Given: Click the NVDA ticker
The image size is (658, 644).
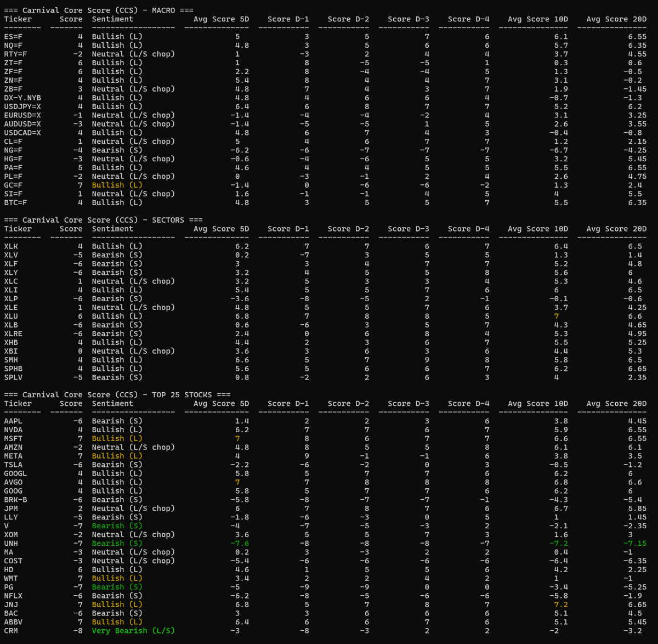Looking at the screenshot, I should (13, 430).
